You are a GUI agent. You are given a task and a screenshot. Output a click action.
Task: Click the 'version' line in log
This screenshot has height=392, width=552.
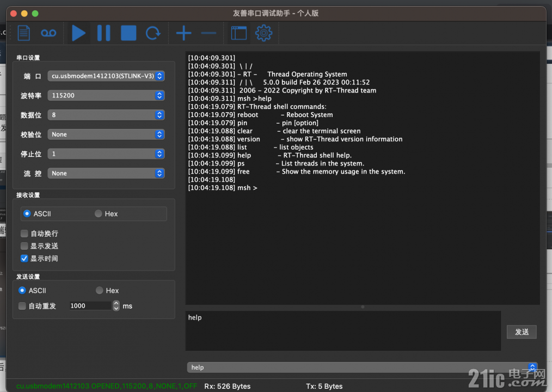pyautogui.click(x=295, y=139)
